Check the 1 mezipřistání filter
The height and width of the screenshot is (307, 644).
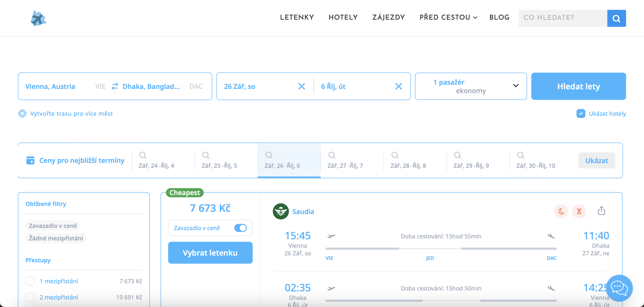coord(30,281)
